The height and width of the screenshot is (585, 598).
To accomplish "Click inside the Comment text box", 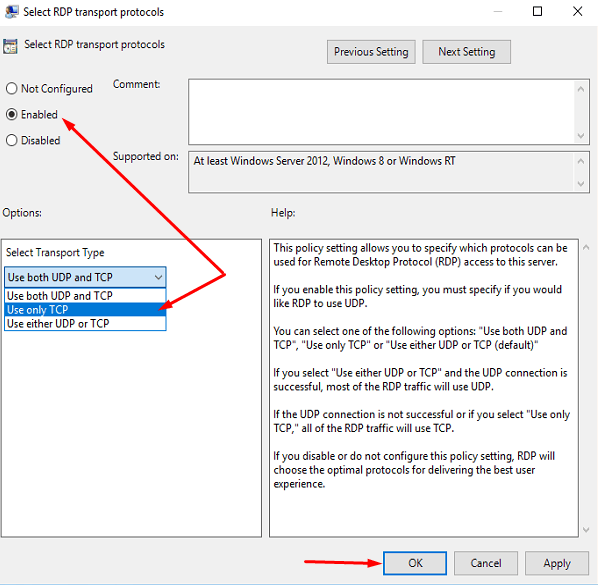I will click(x=381, y=112).
